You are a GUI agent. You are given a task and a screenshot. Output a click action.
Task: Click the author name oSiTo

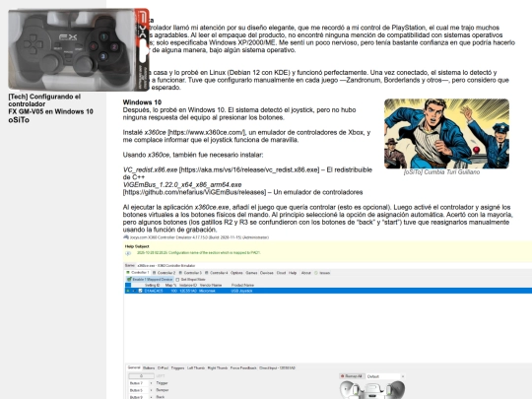[19, 120]
